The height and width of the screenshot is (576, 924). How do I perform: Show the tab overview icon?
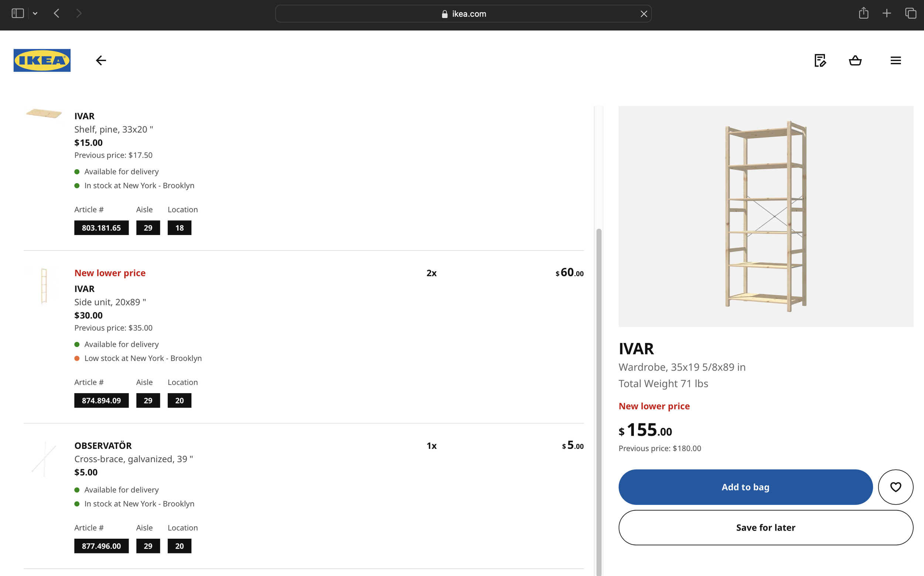point(910,14)
